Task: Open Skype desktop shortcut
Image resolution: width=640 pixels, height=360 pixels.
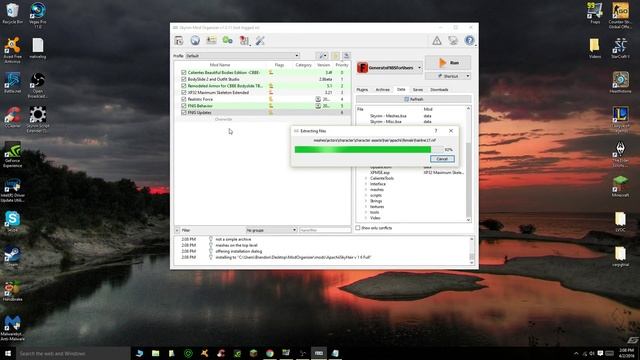Action: tap(12, 222)
